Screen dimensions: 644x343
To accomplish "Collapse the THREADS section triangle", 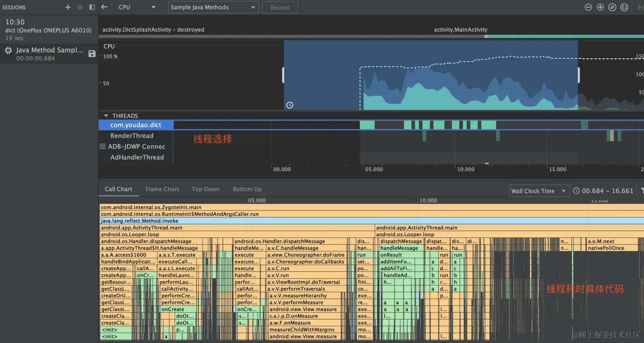I will (106, 116).
